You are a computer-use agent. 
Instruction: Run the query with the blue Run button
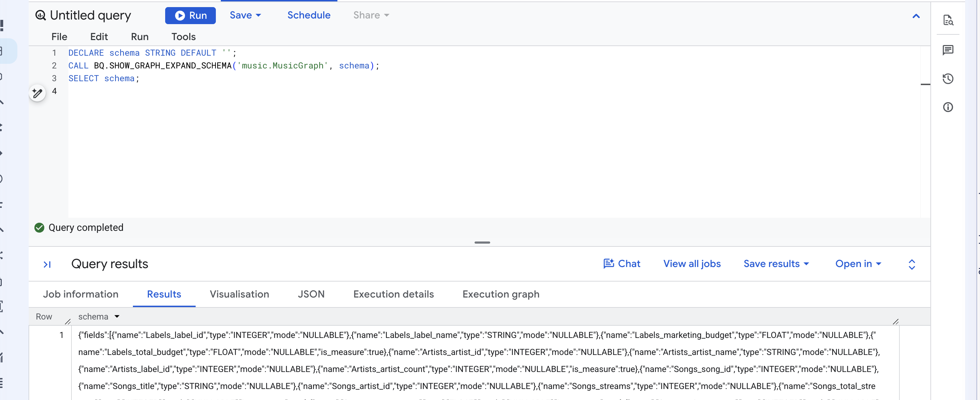pyautogui.click(x=190, y=15)
